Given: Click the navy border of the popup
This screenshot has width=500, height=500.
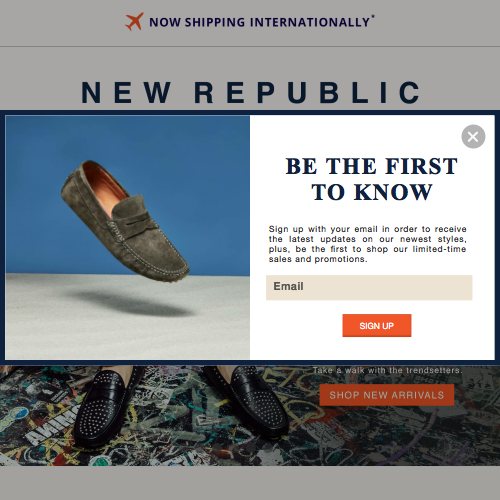Looking at the screenshot, I should [x=250, y=113].
